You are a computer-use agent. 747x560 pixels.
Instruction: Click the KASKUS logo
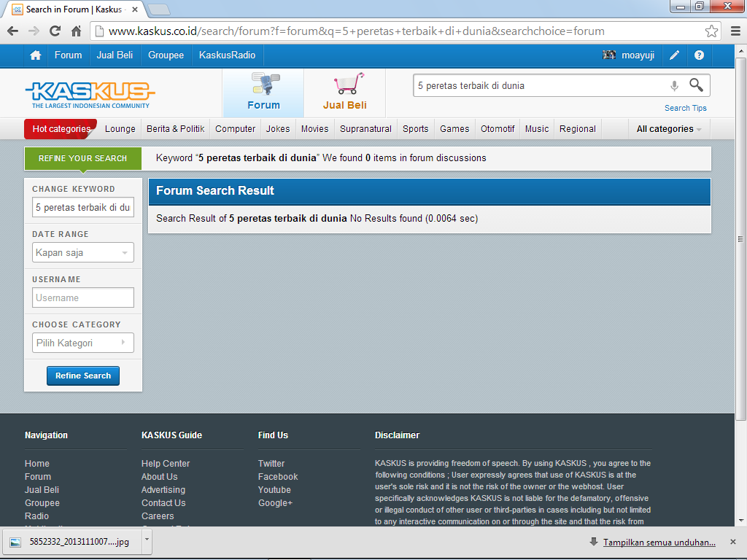pos(90,94)
